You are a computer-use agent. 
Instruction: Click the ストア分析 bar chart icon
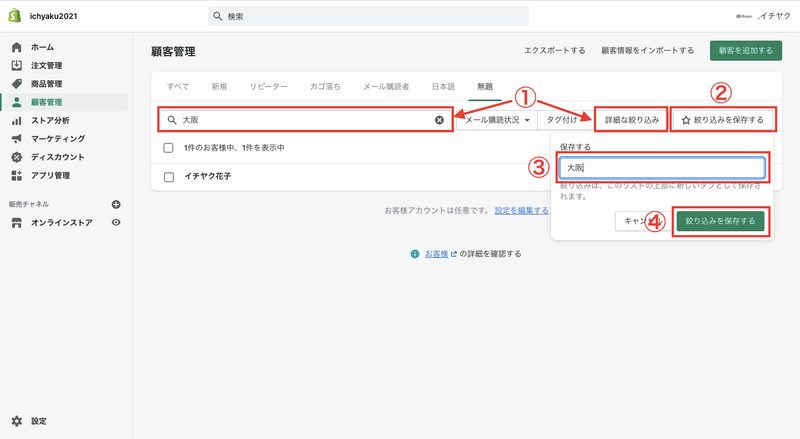17,120
